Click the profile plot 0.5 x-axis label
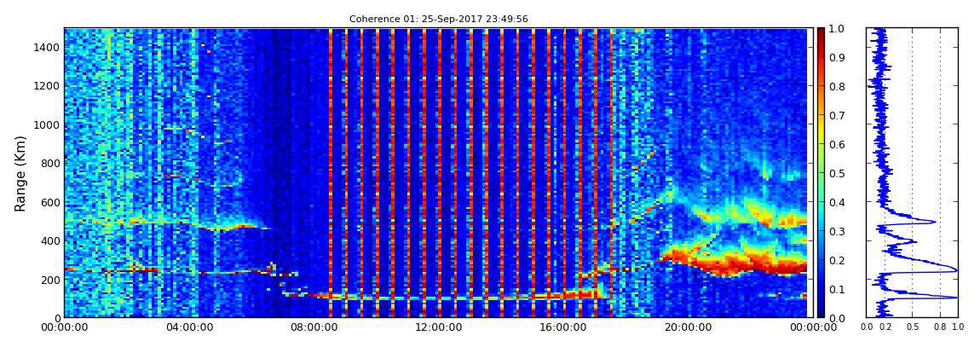 pyautogui.click(x=913, y=327)
